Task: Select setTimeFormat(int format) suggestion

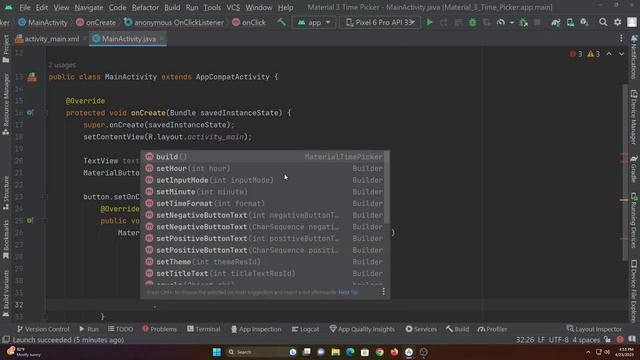Action: [262, 203]
